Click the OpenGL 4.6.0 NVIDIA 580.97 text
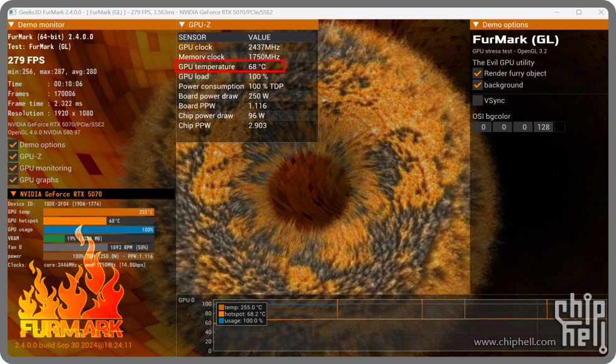This screenshot has height=364, width=616. [x=44, y=133]
